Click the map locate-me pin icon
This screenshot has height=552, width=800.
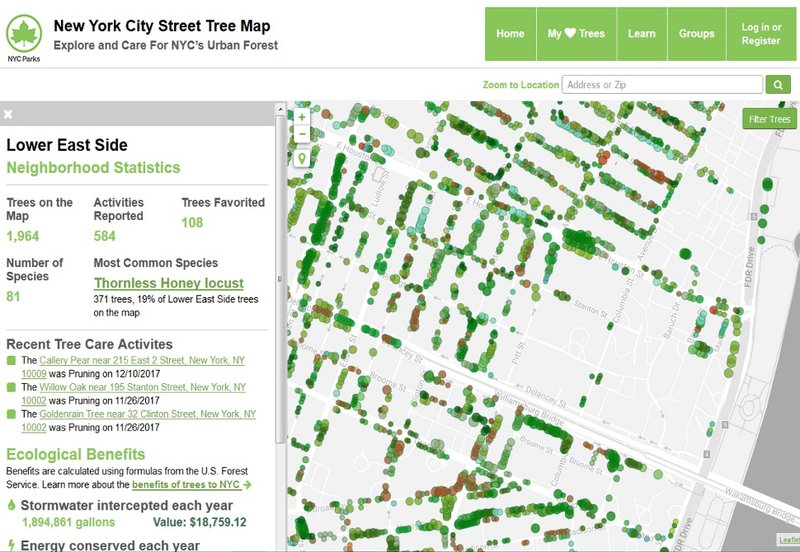302,158
